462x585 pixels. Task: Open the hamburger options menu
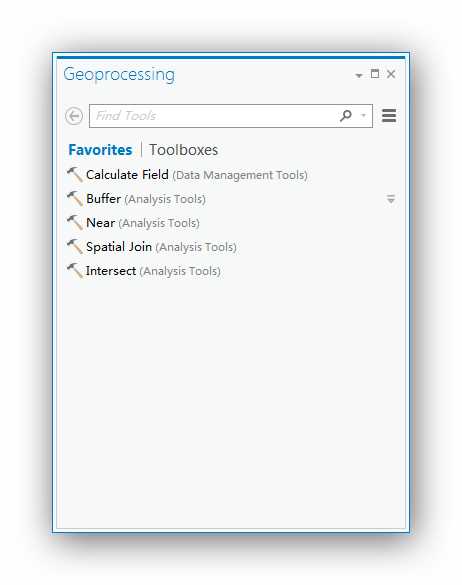389,116
